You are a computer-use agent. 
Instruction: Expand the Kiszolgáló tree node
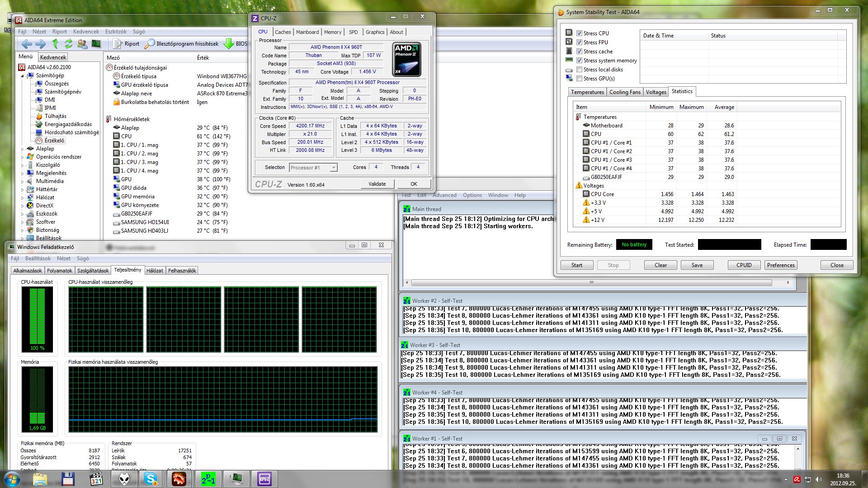[x=22, y=165]
